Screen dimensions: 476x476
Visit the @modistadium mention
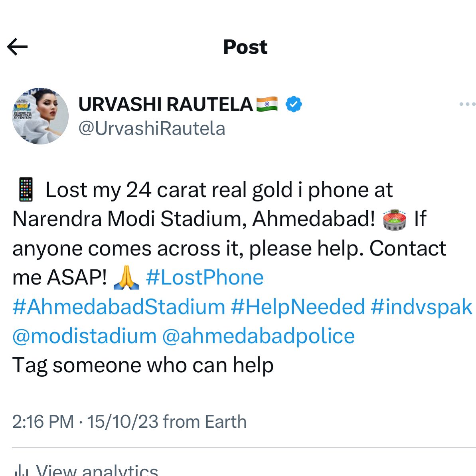85,336
